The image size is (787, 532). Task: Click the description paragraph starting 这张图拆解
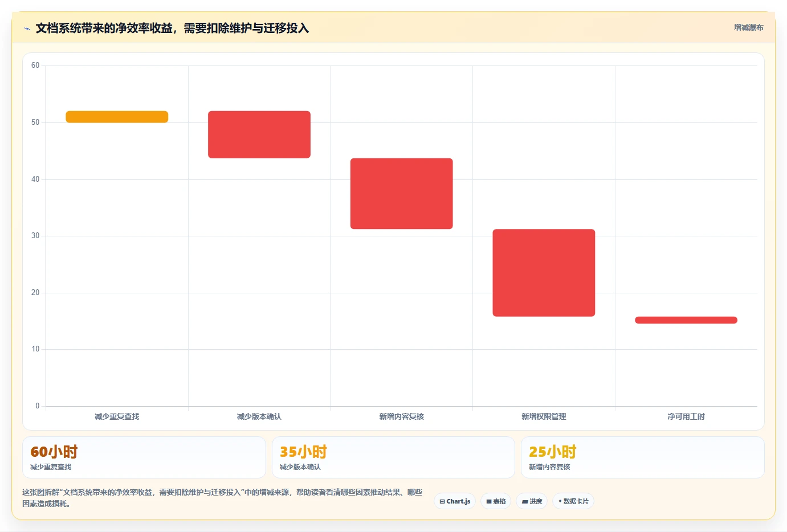coord(222,498)
